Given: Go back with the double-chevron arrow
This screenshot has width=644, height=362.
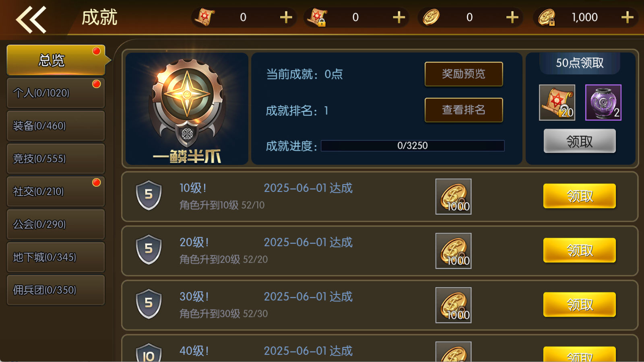Looking at the screenshot, I should [x=31, y=19].
